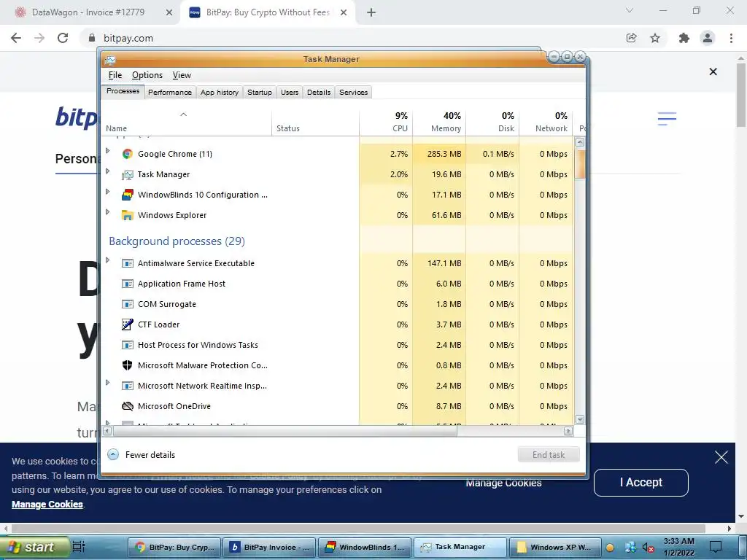Switch to the Startup tab

coord(260,93)
